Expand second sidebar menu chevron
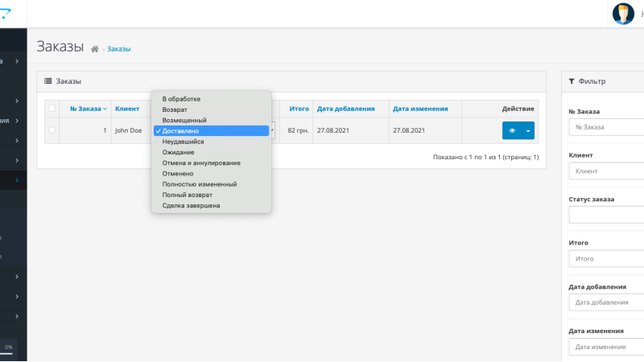The image size is (644, 362). pos(17,101)
